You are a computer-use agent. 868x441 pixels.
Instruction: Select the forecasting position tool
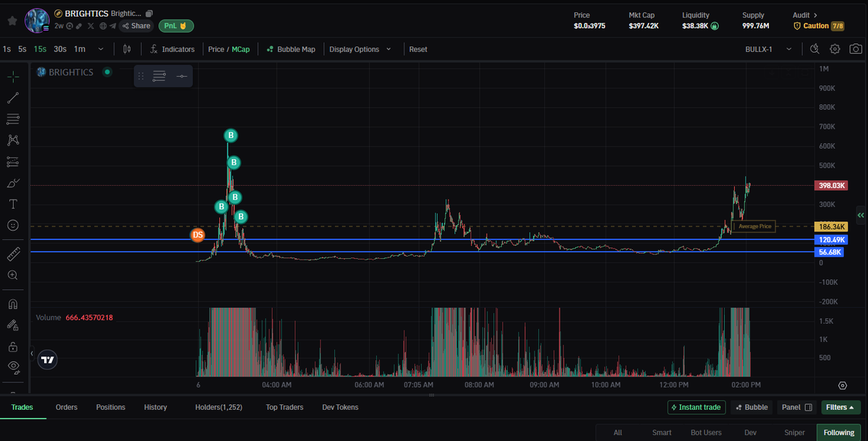click(13, 162)
